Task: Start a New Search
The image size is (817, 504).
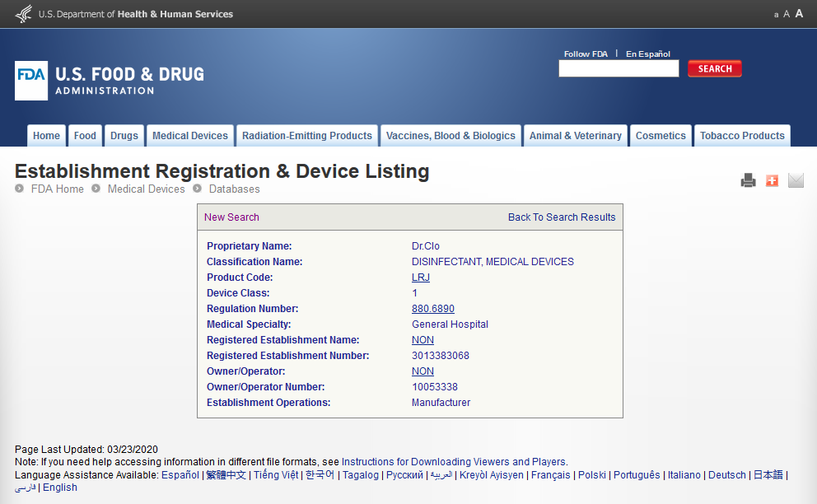Action: pyautogui.click(x=231, y=217)
